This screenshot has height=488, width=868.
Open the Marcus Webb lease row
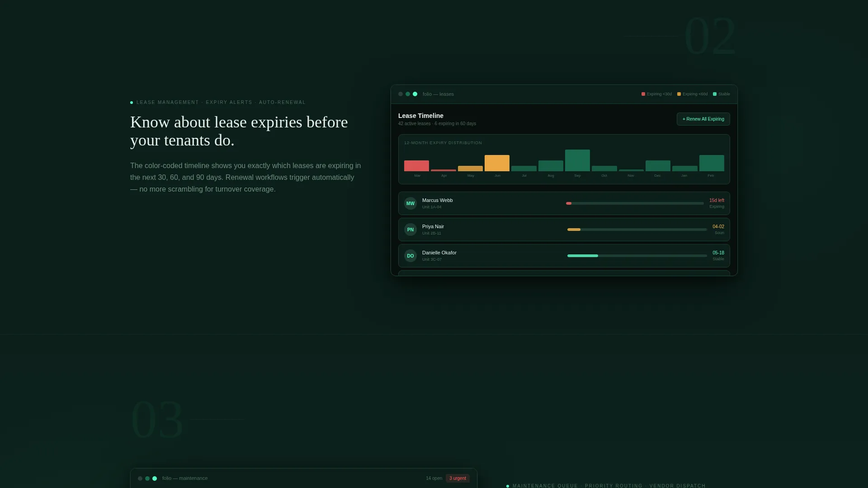(564, 203)
